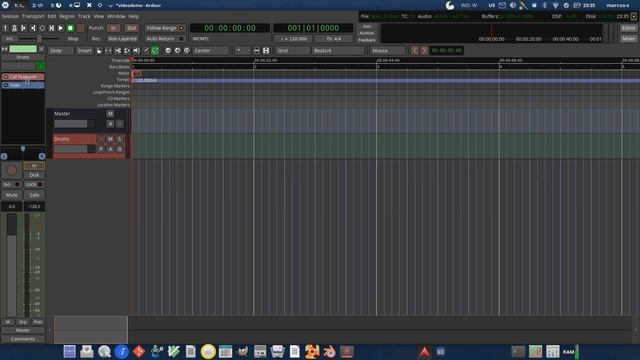Viewport: 640px width, 360px height.
Task: Go to session start transport icon
Action: coord(23,28)
